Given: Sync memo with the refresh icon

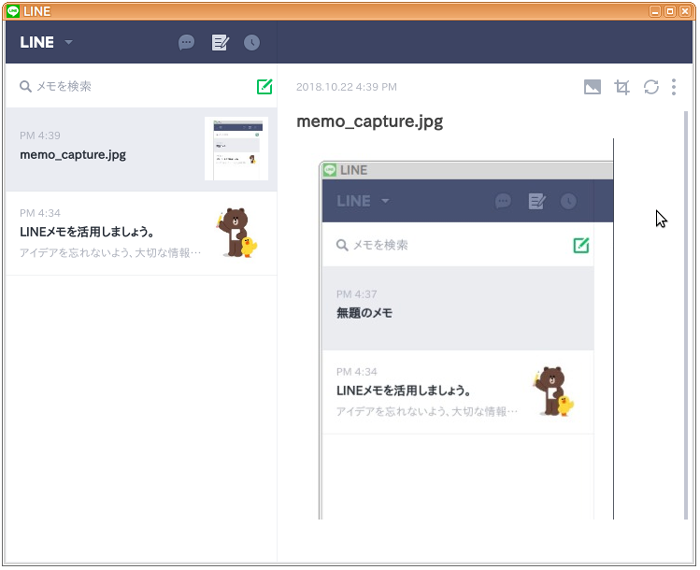Looking at the screenshot, I should [x=651, y=87].
